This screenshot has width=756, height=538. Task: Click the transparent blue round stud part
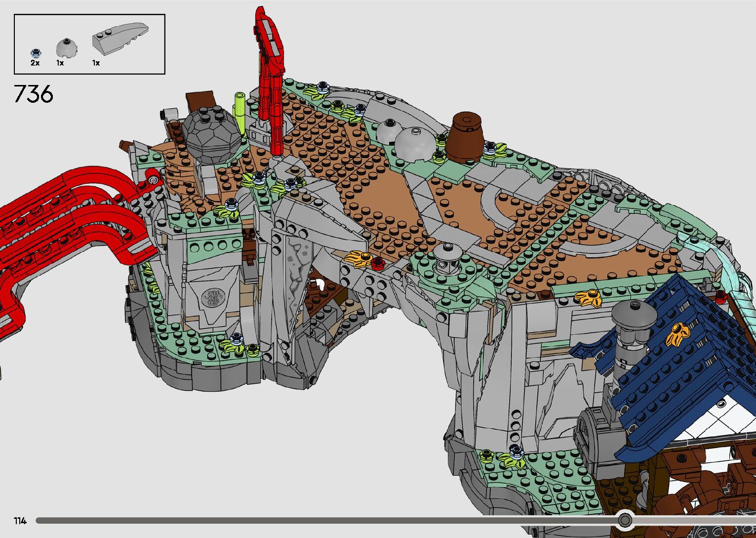click(x=35, y=52)
